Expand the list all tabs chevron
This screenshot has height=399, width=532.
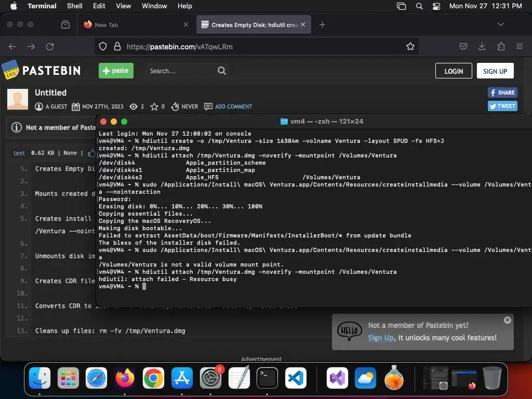(500, 24)
